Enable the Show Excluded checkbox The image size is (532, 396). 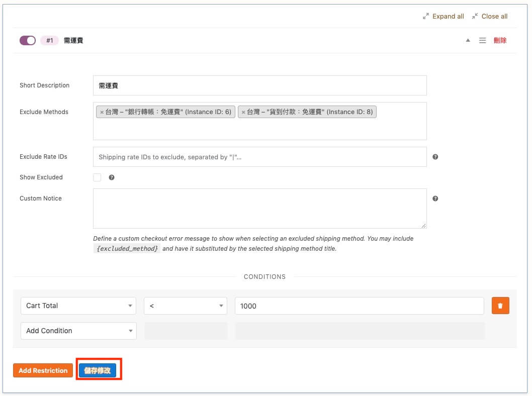[x=97, y=177]
